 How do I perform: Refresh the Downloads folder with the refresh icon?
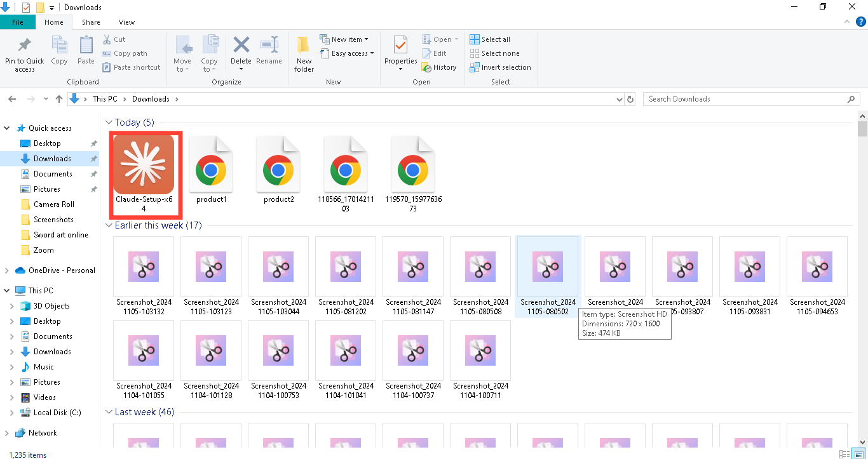(x=630, y=98)
